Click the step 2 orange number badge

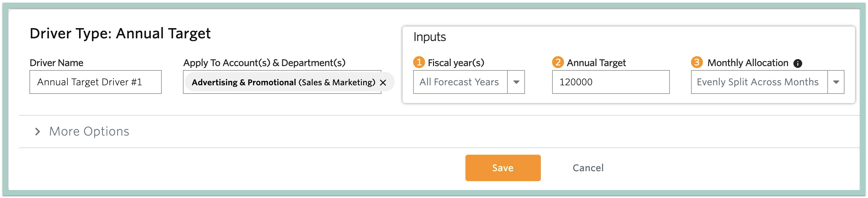558,62
